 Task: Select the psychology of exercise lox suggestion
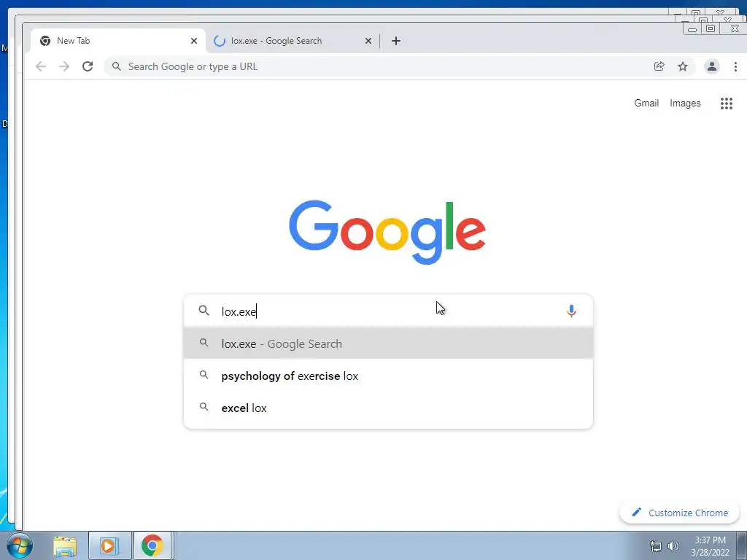[388, 376]
